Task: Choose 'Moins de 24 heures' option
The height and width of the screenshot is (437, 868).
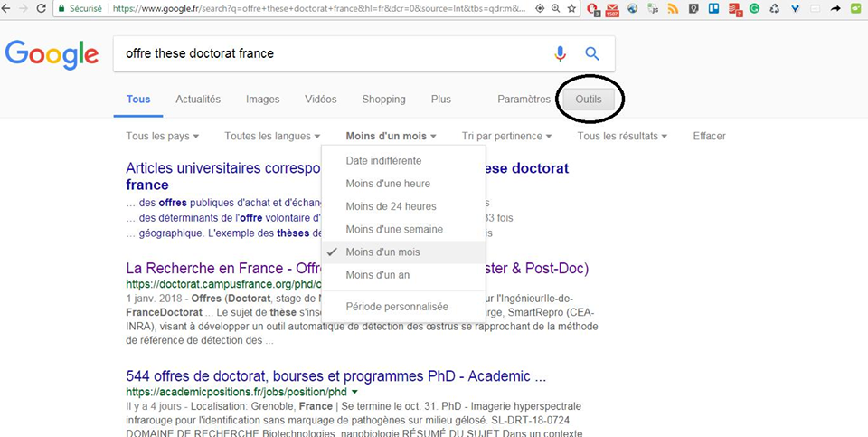Action: point(403,206)
